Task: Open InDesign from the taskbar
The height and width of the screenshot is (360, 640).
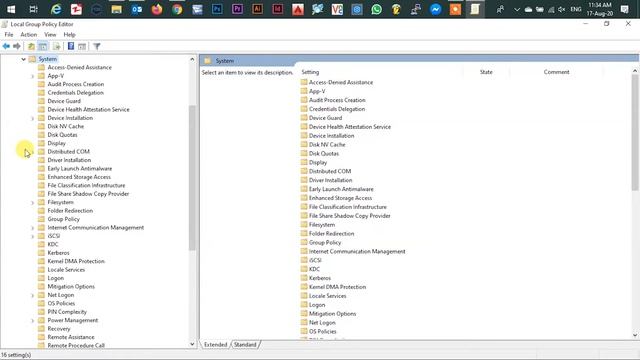Action: click(x=278, y=9)
